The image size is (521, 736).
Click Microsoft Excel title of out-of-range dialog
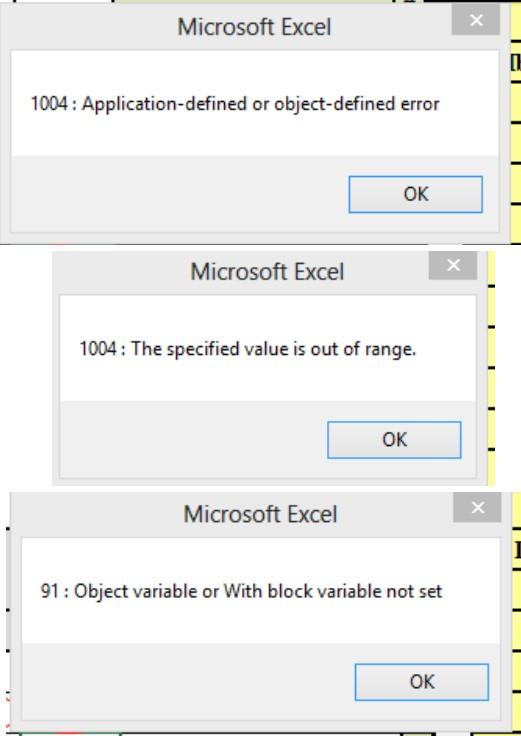[267, 272]
